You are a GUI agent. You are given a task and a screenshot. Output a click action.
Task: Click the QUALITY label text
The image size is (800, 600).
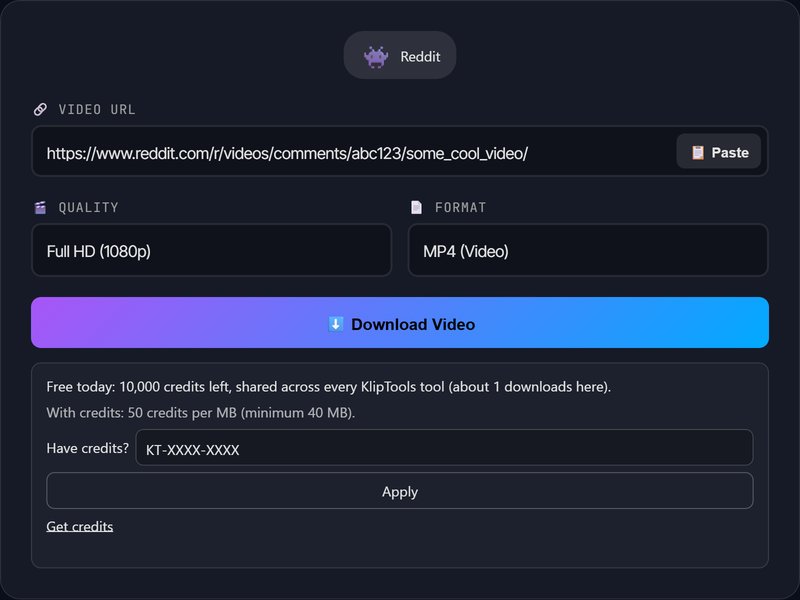click(x=88, y=207)
